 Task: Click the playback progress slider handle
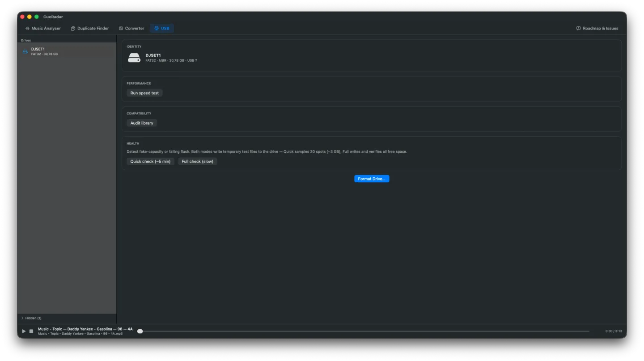click(x=140, y=331)
